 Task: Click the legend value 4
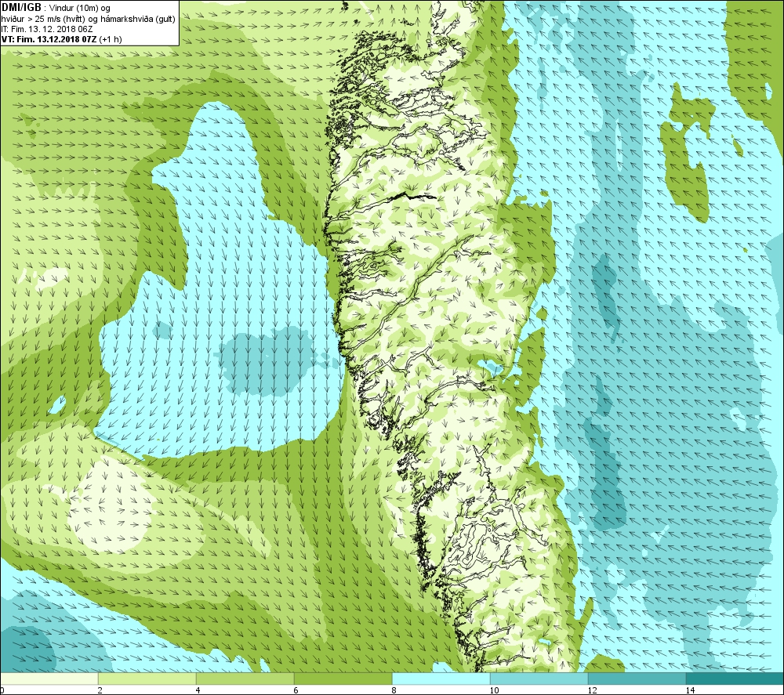[x=198, y=690]
